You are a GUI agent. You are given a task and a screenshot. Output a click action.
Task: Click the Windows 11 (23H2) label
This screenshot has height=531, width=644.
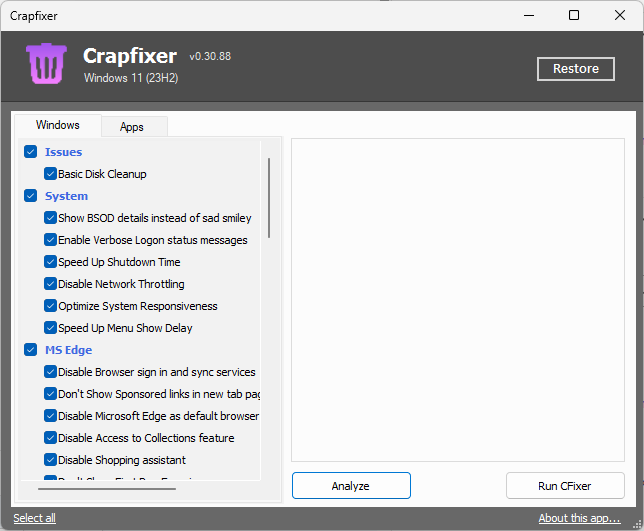coord(131,78)
